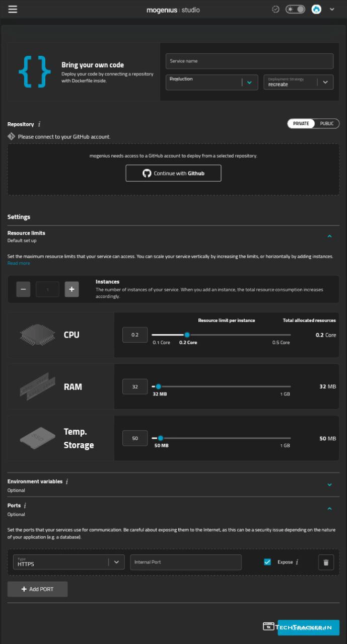
Task: Click the Expose info icon
Action: point(297,562)
